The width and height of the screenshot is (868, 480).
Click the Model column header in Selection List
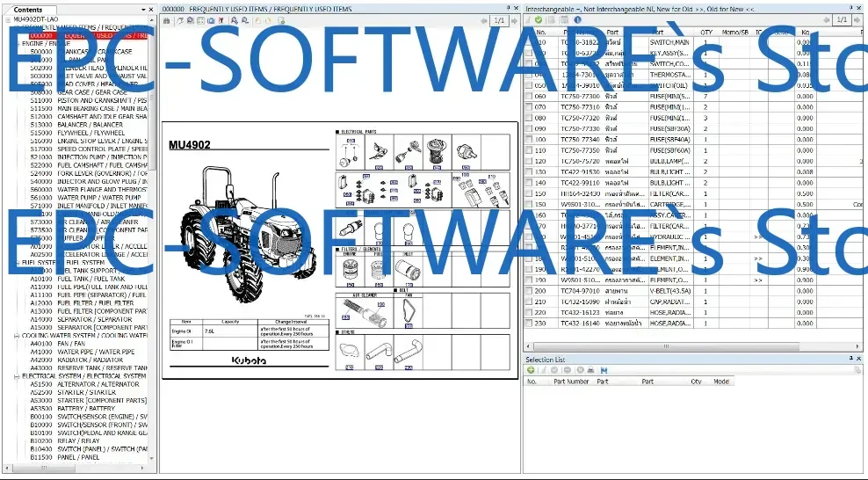720,382
